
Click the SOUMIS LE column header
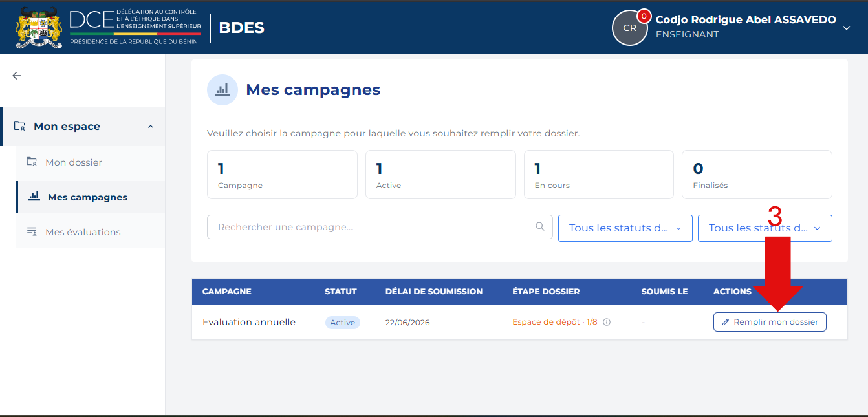pos(664,292)
